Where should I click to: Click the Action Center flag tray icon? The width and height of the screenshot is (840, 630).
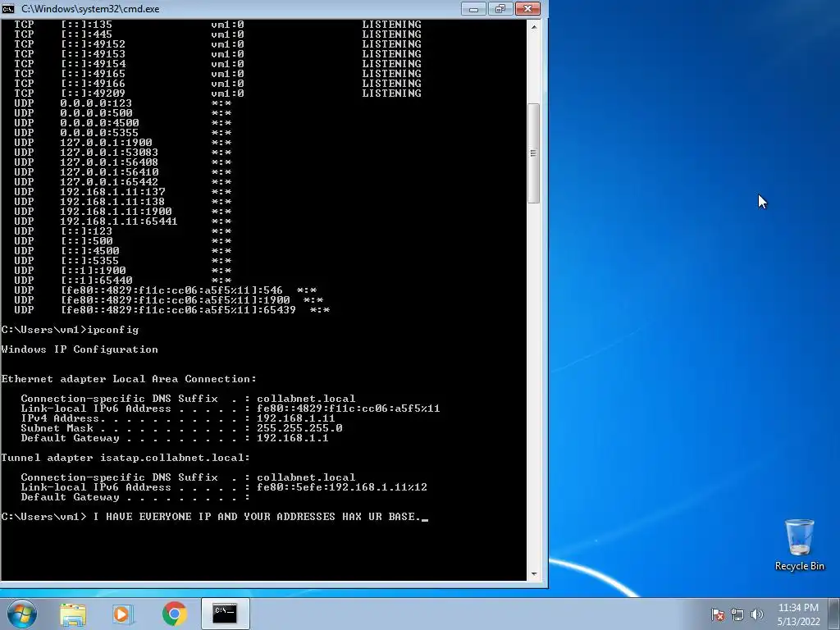tap(717, 614)
